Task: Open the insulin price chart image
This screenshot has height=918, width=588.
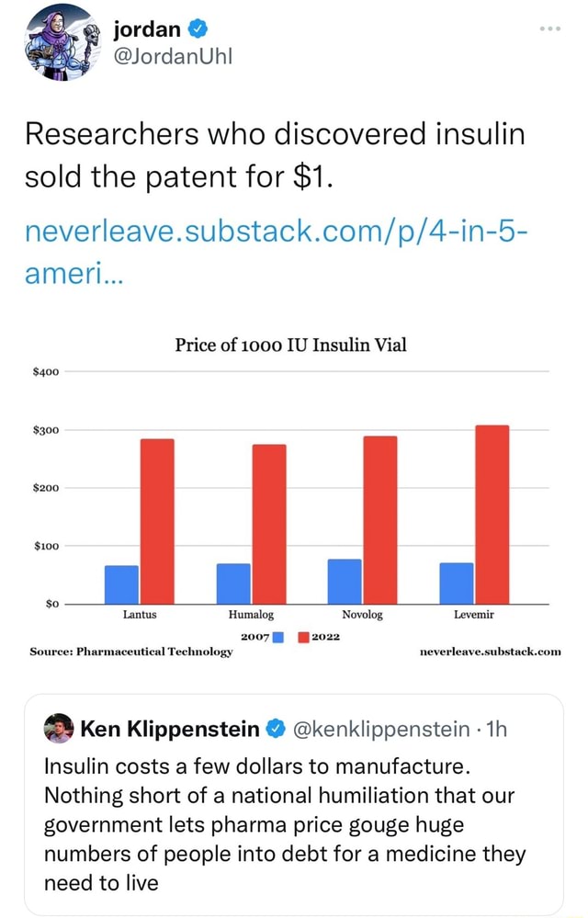Action: [x=294, y=496]
